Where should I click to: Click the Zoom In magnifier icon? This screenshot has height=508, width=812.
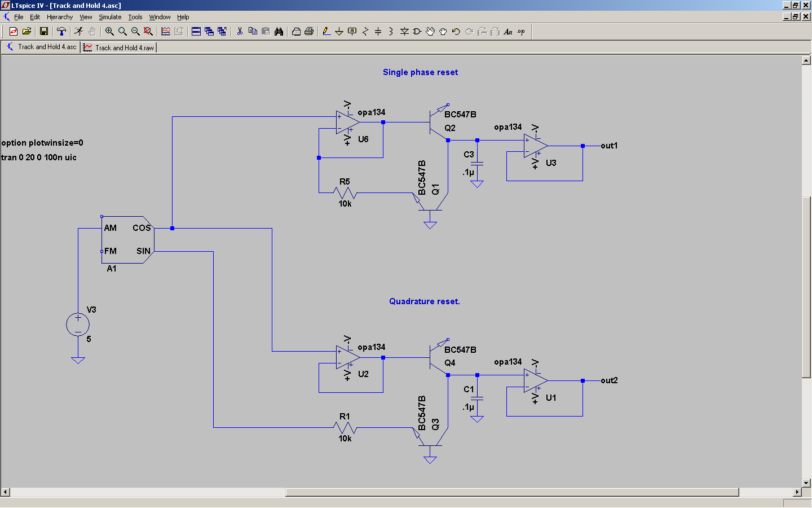109,32
